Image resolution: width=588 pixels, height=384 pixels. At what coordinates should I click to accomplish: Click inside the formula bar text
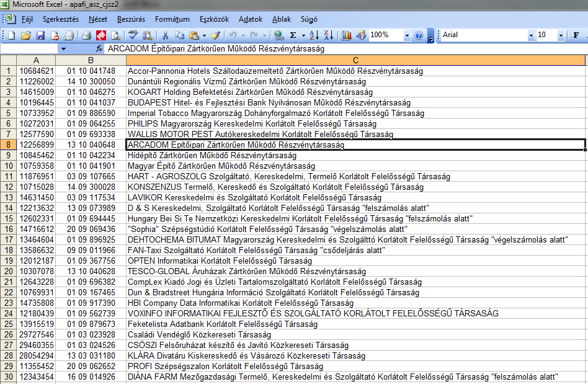[216, 49]
